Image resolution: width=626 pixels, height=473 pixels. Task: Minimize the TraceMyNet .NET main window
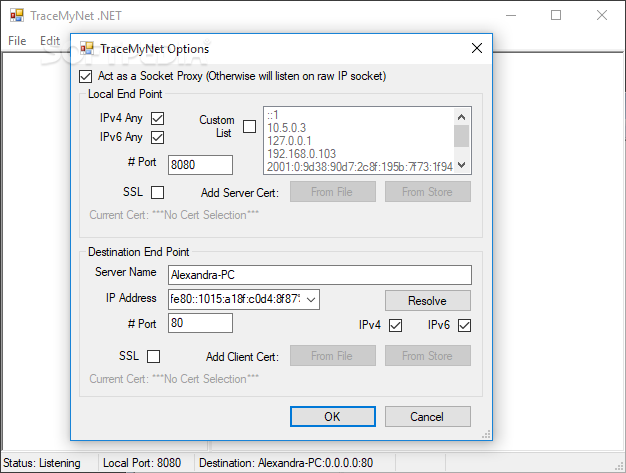pos(511,16)
